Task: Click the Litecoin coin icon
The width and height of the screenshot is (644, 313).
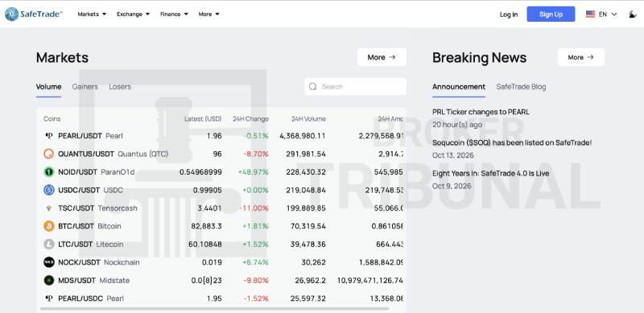Action: pos(49,245)
